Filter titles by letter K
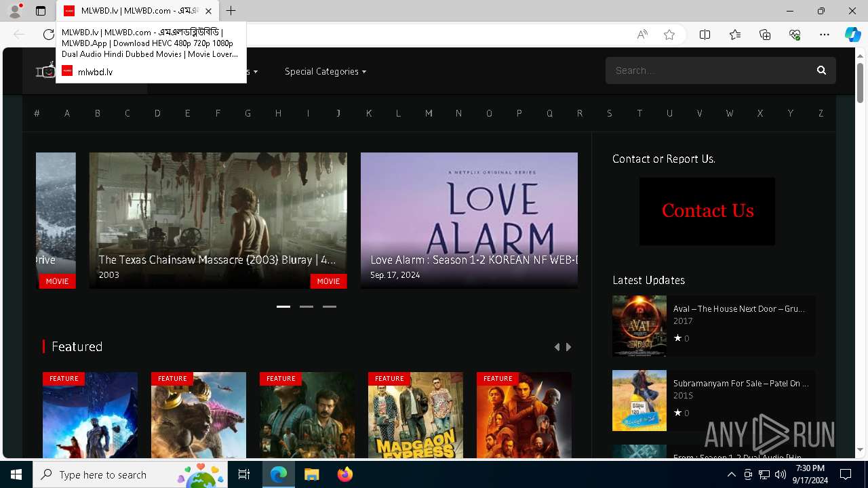This screenshot has height=488, width=868. point(368,113)
